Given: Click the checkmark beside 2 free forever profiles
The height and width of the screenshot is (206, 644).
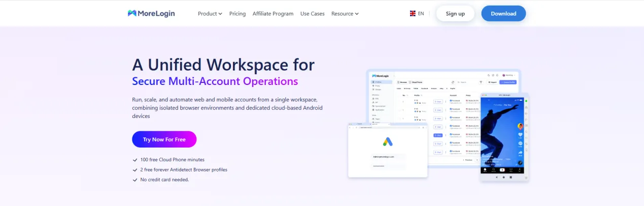Looking at the screenshot, I should pos(135,170).
